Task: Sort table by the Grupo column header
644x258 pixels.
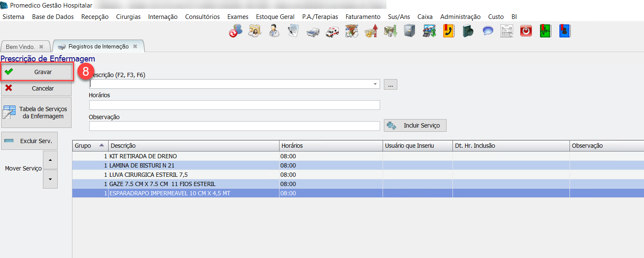Action: click(90, 146)
